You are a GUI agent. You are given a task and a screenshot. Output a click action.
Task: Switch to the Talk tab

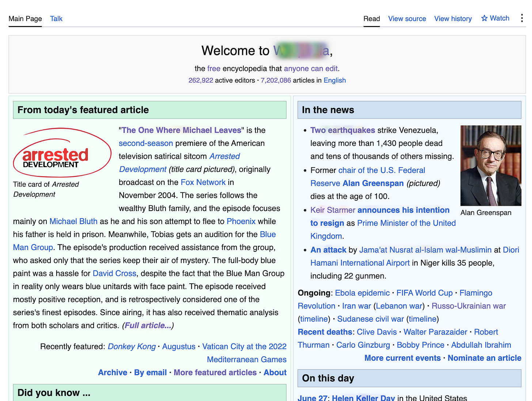56,19
